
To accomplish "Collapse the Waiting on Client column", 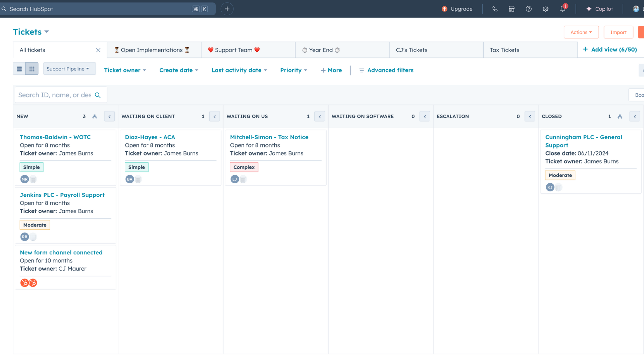I will 215,116.
